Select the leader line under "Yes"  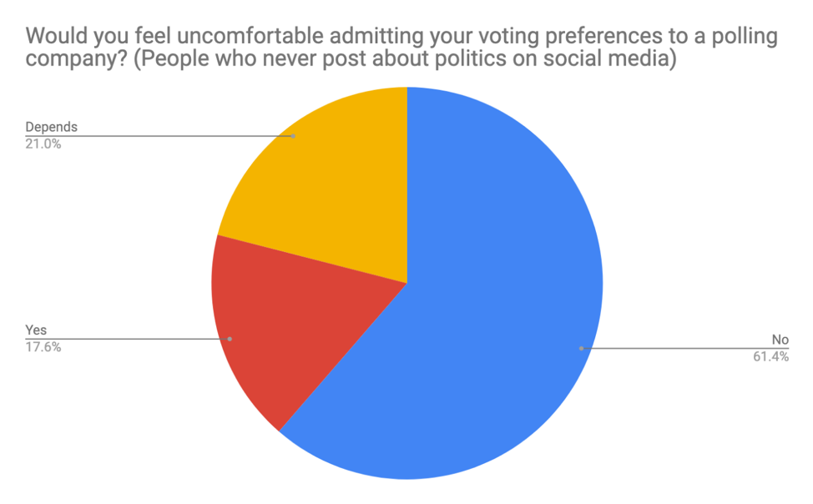tap(125, 339)
